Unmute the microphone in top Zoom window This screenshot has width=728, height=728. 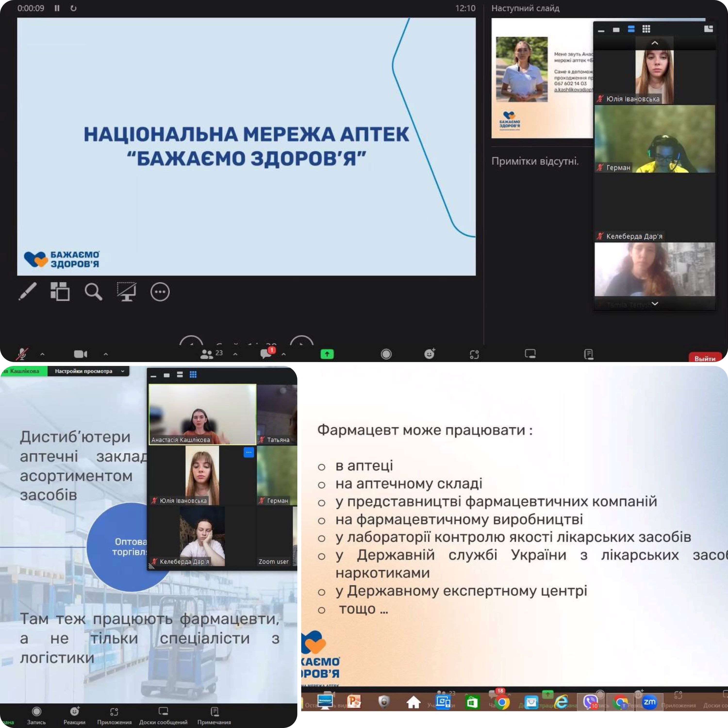[x=22, y=354]
